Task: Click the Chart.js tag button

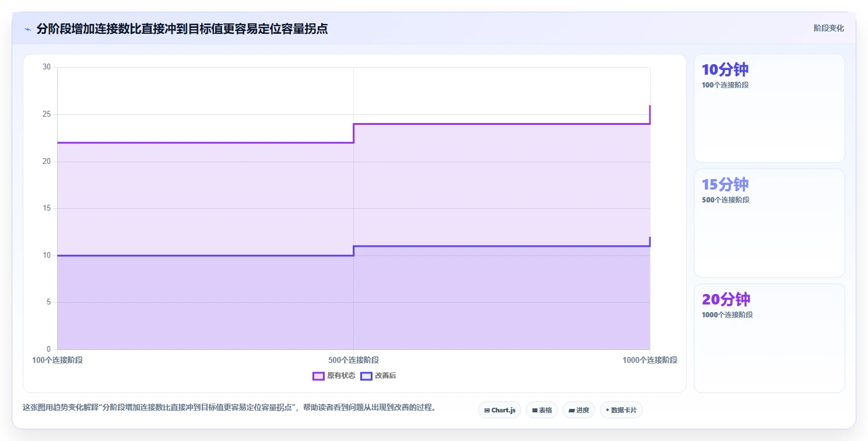Action: point(500,410)
